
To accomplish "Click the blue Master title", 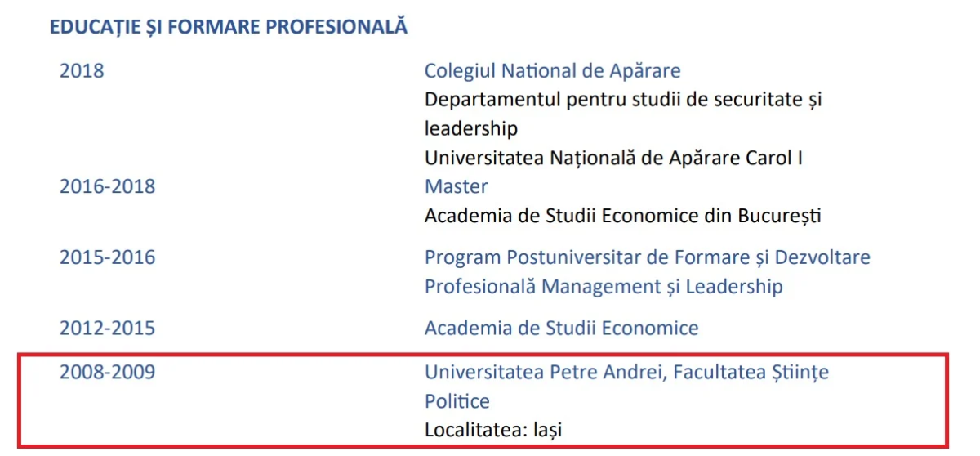I will [x=456, y=186].
